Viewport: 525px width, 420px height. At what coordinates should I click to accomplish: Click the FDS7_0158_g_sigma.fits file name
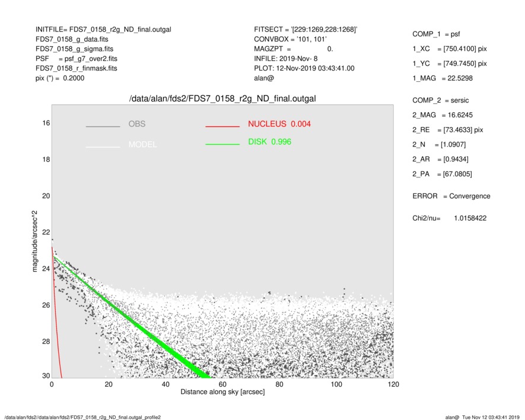click(x=74, y=49)
